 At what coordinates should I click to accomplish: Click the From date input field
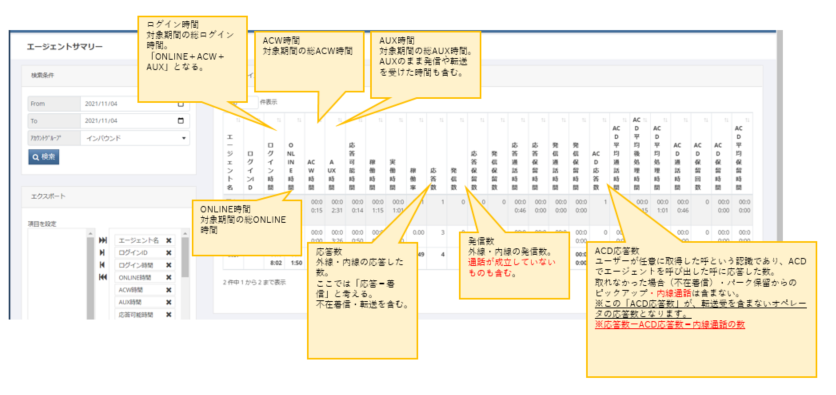pyautogui.click(x=135, y=104)
